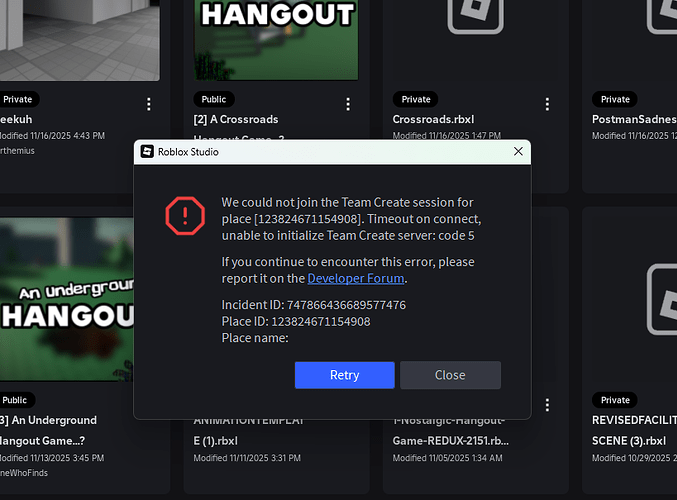This screenshot has width=677, height=500.
Task: Select the title 'PostmanSadness'
Action: 634,120
